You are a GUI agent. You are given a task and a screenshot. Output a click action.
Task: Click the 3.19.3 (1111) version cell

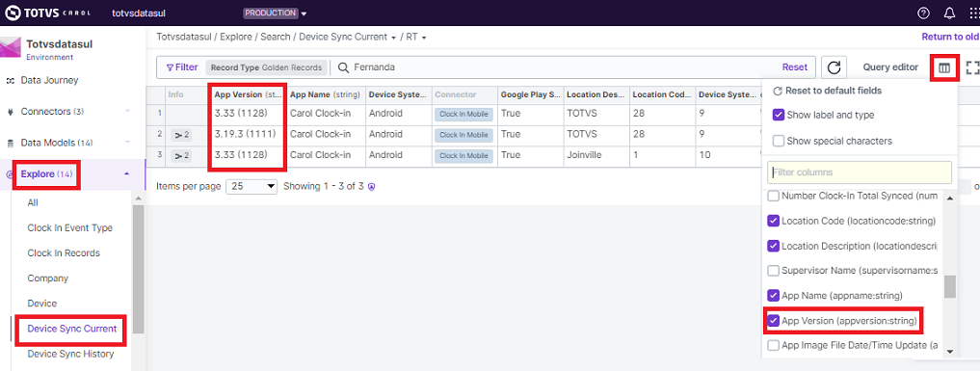(x=245, y=134)
